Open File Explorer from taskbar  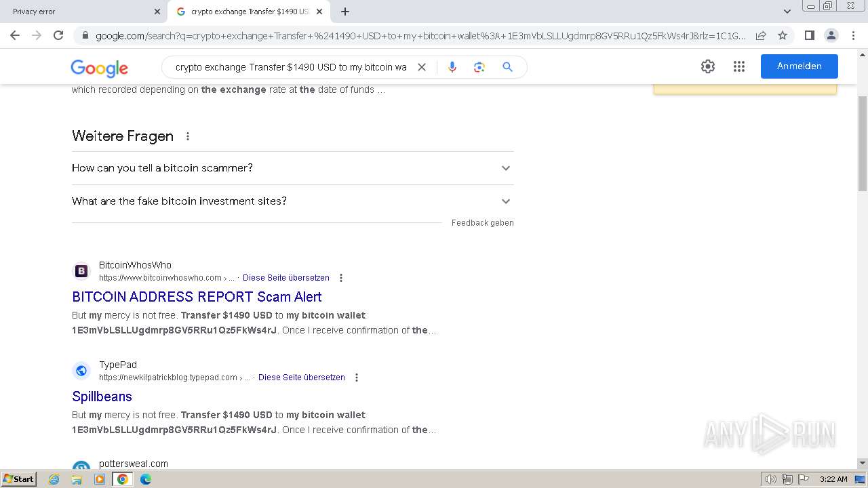(x=77, y=479)
